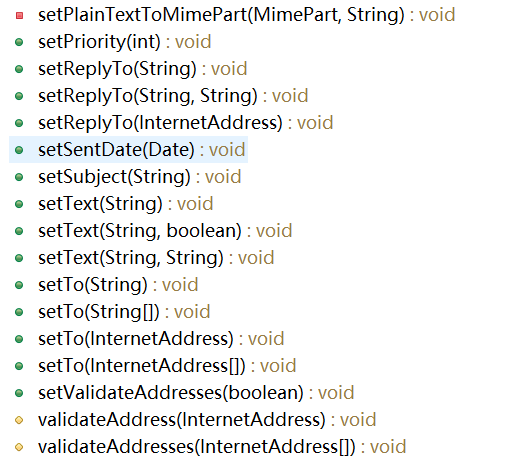The image size is (527, 458).
Task: Select setText(String, boolean) method
Action: point(165,231)
